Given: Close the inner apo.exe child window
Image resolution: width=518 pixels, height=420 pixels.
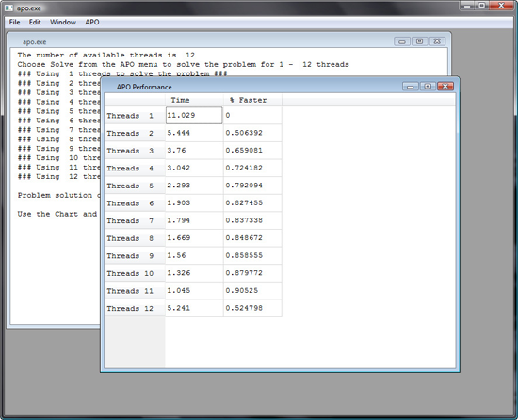Looking at the screenshot, I should click(x=437, y=41).
